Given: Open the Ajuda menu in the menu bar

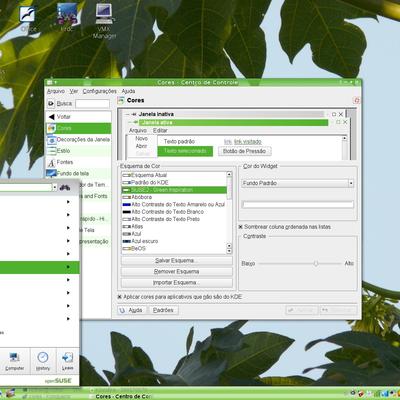Looking at the screenshot, I should pyautogui.click(x=128, y=91).
